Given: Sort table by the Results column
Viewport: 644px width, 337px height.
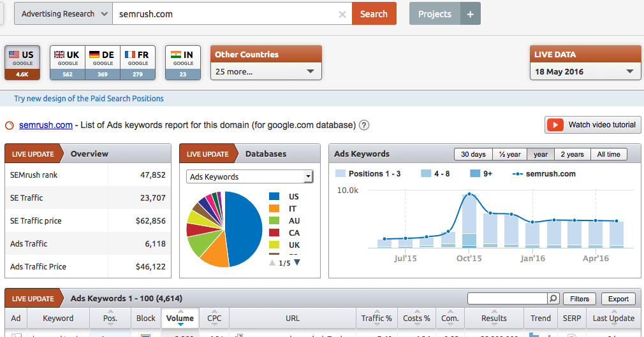Looking at the screenshot, I should (x=494, y=319).
